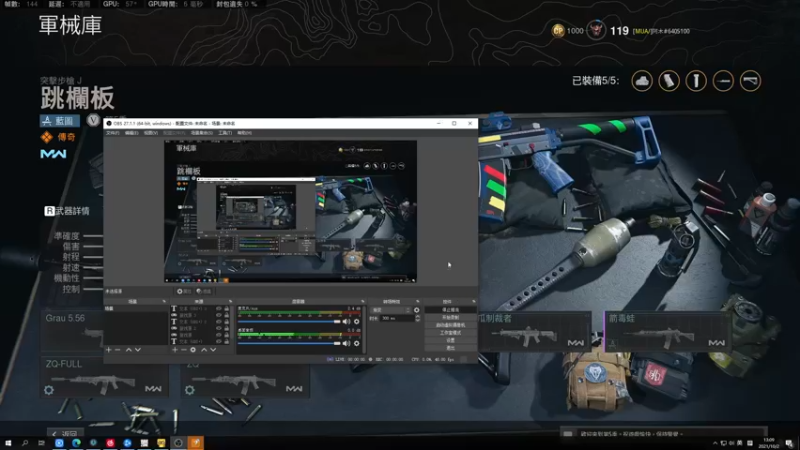The width and height of the screenshot is (800, 450).
Task: Open the microphone channel gear settings
Action: click(357, 321)
